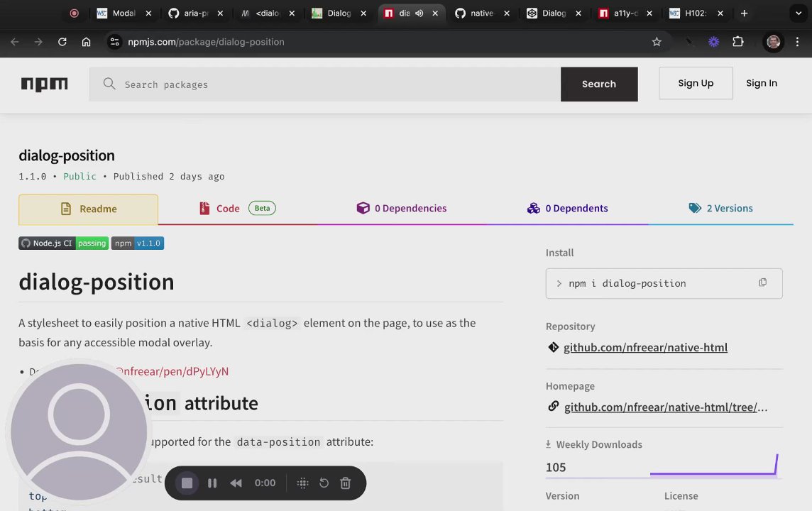This screenshot has height=511, width=812.
Task: Open the Sign In link
Action: pyautogui.click(x=761, y=83)
